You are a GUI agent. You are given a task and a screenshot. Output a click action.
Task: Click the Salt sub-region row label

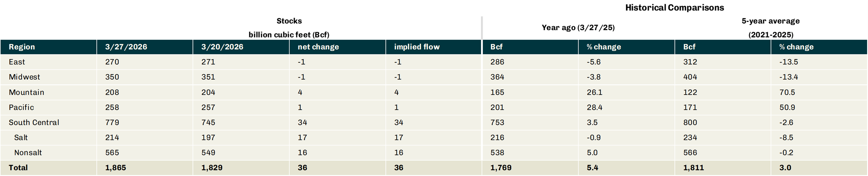coord(21,137)
